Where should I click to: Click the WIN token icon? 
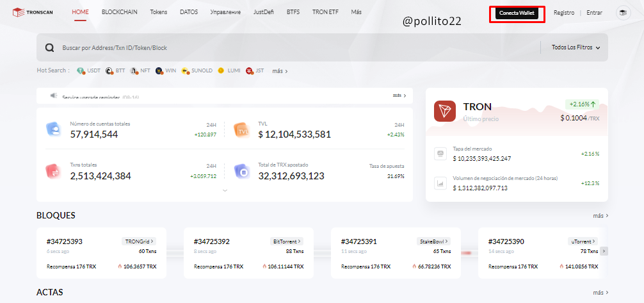[159, 70]
